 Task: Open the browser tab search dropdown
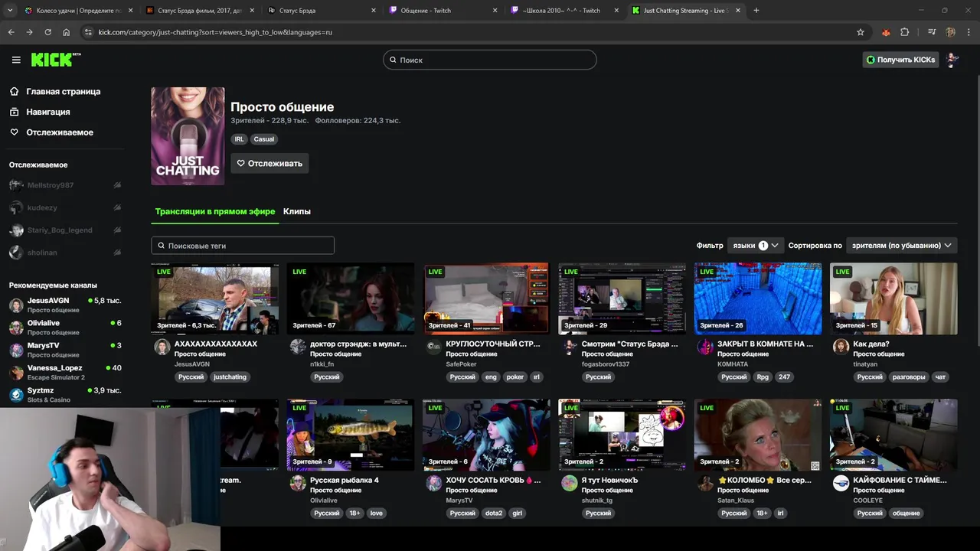coord(11,11)
